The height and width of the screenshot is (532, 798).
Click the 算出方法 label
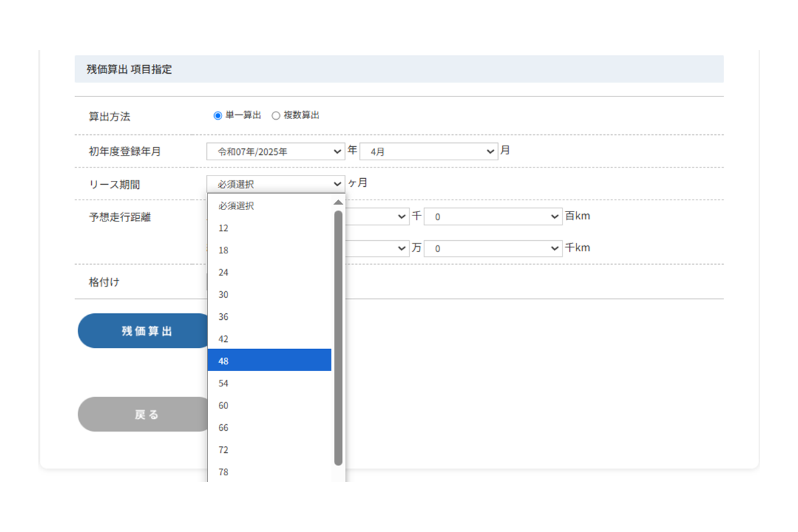coord(110,116)
